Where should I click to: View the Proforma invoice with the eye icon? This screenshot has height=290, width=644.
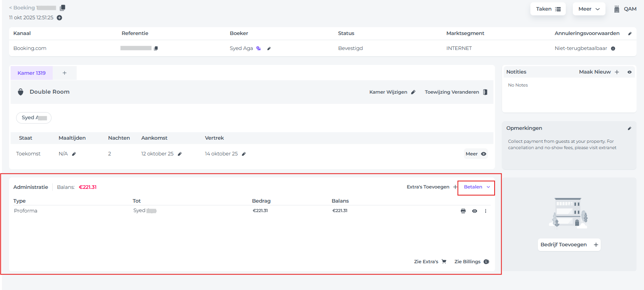[475, 211]
